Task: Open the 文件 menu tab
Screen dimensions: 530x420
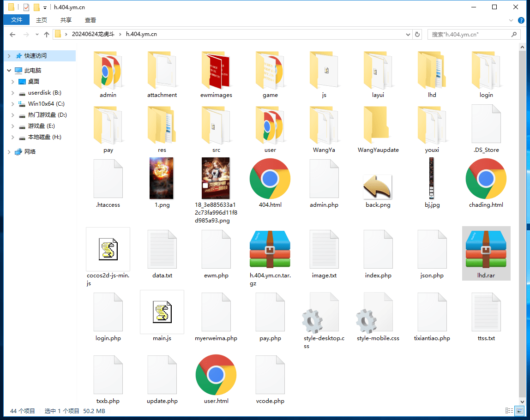Action: click(x=17, y=20)
